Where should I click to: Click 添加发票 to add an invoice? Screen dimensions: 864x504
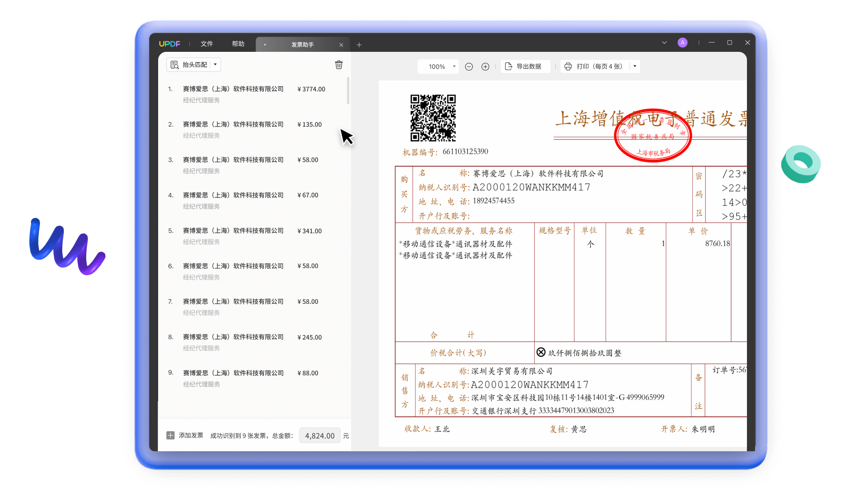[x=185, y=436]
